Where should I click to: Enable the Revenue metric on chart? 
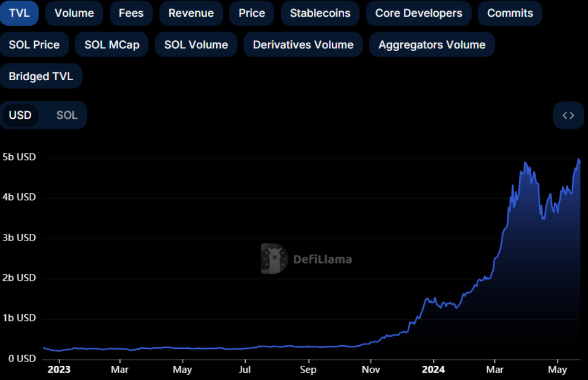[x=191, y=13]
